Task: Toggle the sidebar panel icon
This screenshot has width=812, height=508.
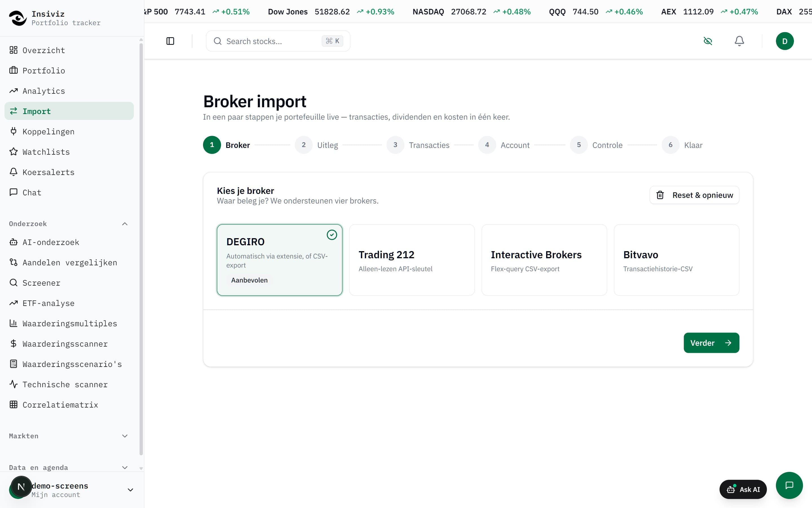Action: pos(170,41)
